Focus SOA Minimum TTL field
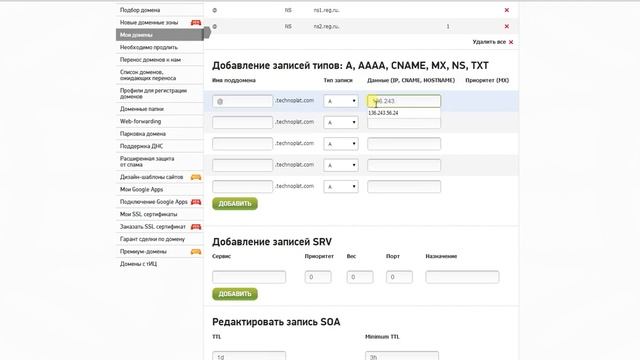Viewport: 640px width, 360px height. pyautogui.click(x=402, y=356)
